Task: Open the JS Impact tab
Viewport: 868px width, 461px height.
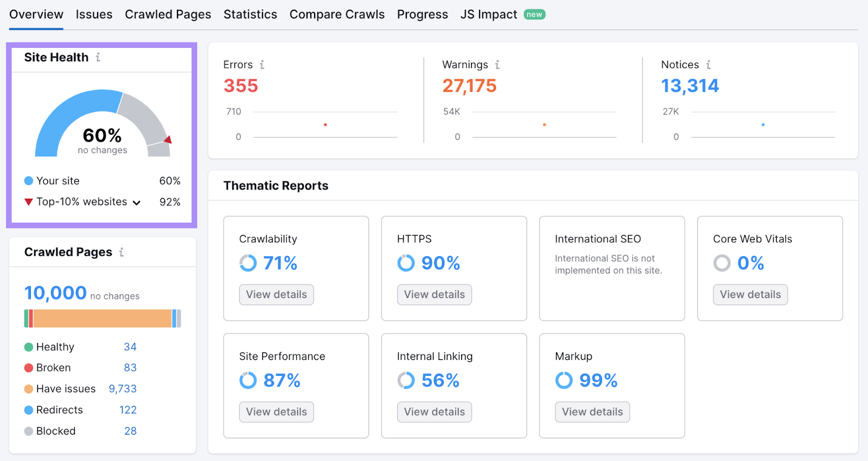Action: 488,15
